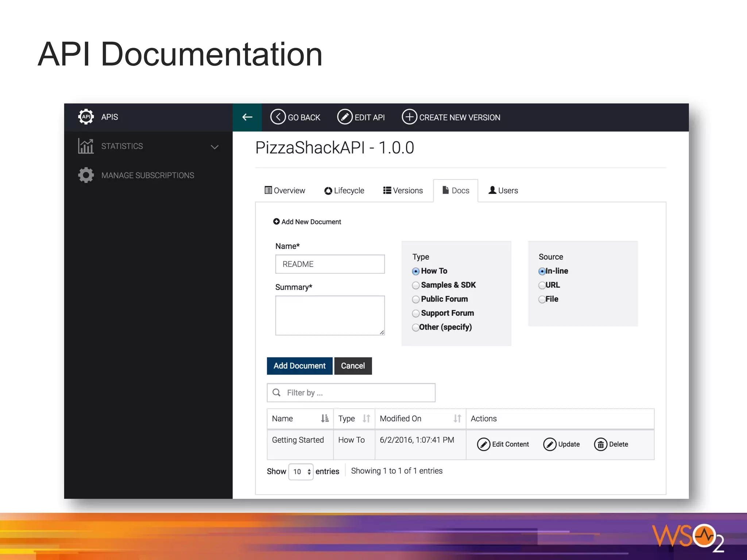Click the GO BACK link

point(295,117)
